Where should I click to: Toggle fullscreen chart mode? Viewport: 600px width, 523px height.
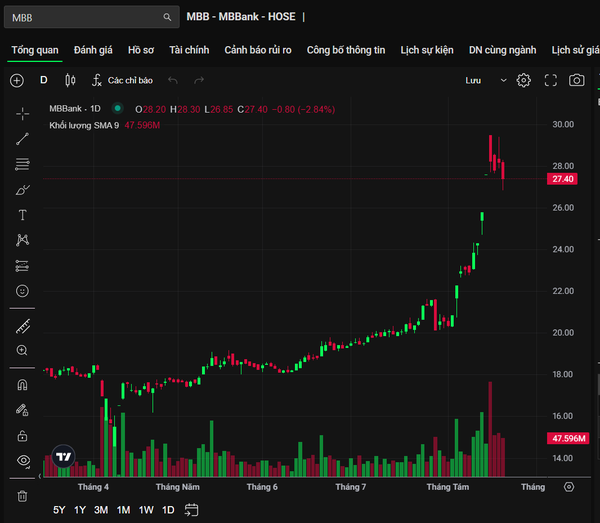[551, 80]
